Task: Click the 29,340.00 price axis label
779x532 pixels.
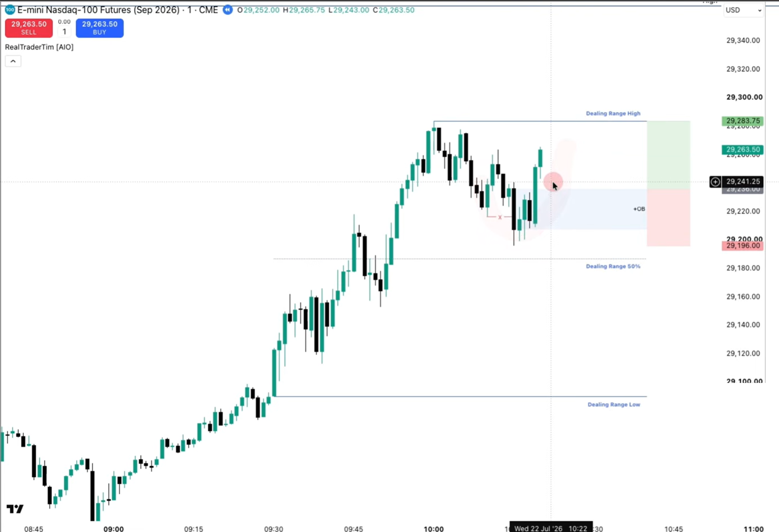Action: (x=743, y=40)
